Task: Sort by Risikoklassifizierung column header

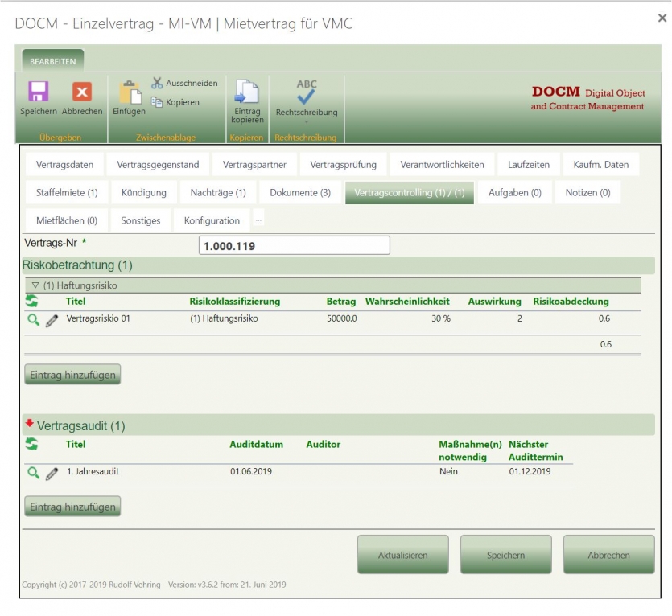Action: [235, 301]
